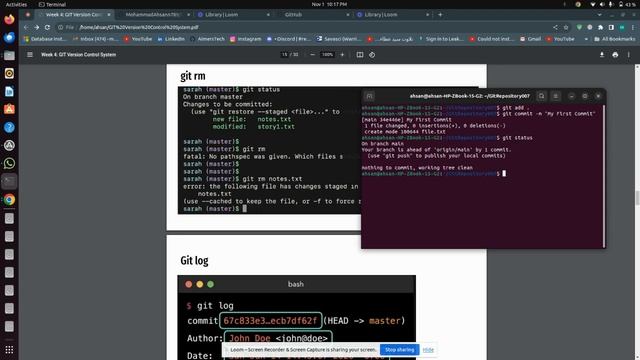The image size is (640, 360).
Task: Show Applications grid in the dock
Action: coord(9,350)
